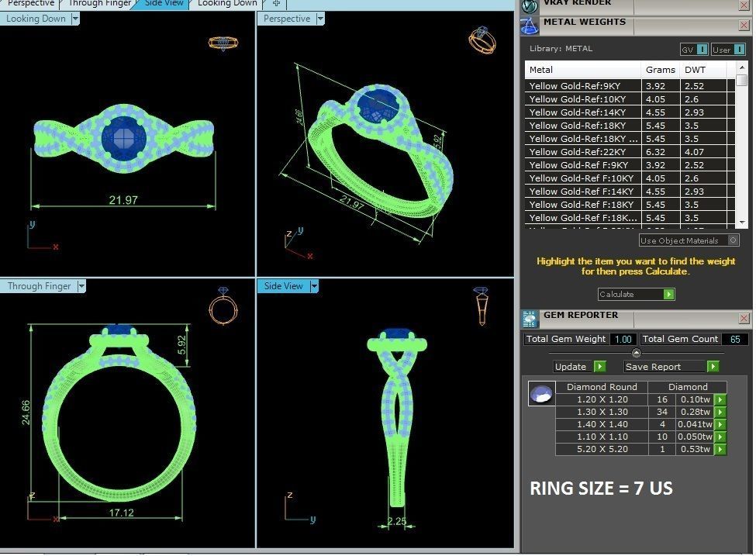
Task: Click the Gem Reporter panel icon
Action: (x=530, y=319)
